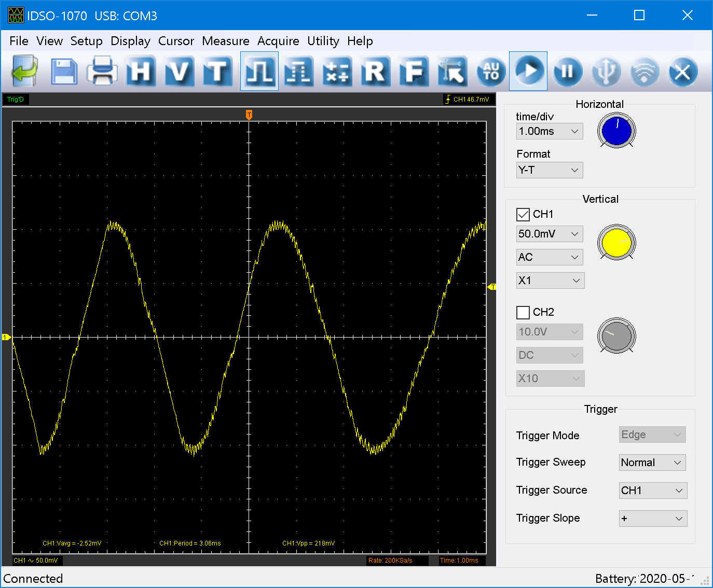
Task: Click the CH1 Vavg = -2.52mV measurement
Action: [x=72, y=543]
